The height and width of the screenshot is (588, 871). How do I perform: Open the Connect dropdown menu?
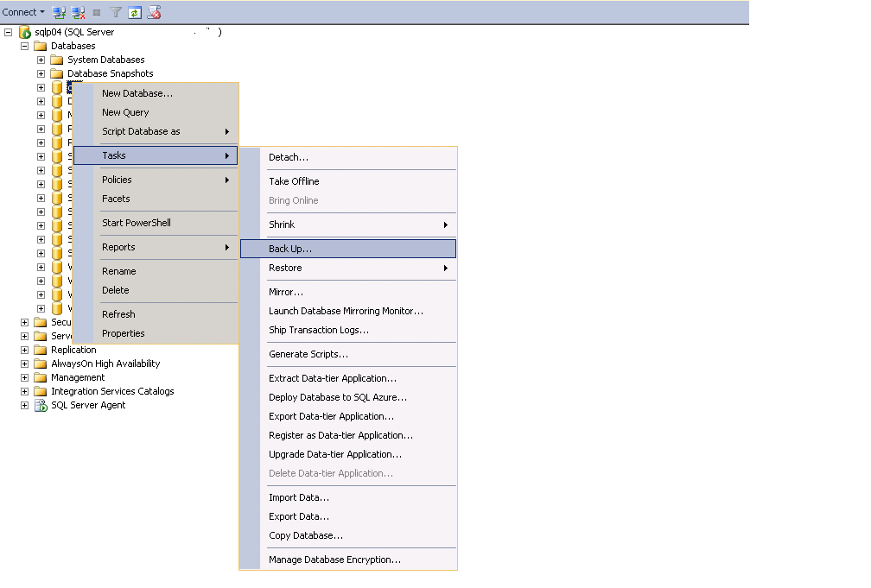[23, 12]
